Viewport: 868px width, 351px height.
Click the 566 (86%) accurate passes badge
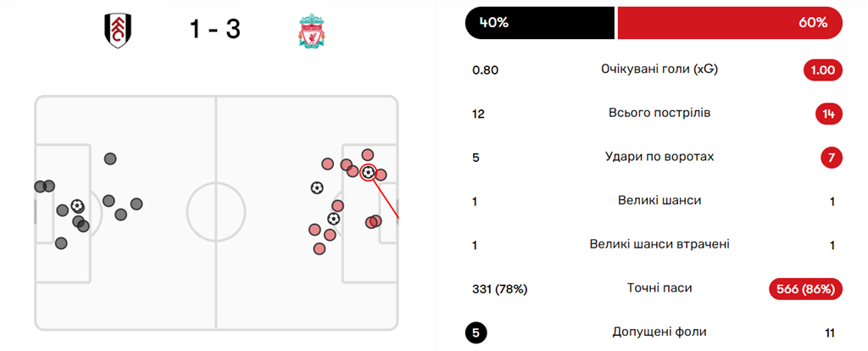pos(806,288)
